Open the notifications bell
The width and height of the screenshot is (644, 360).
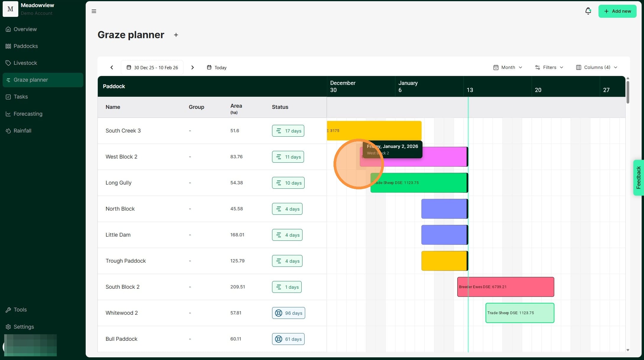point(588,11)
